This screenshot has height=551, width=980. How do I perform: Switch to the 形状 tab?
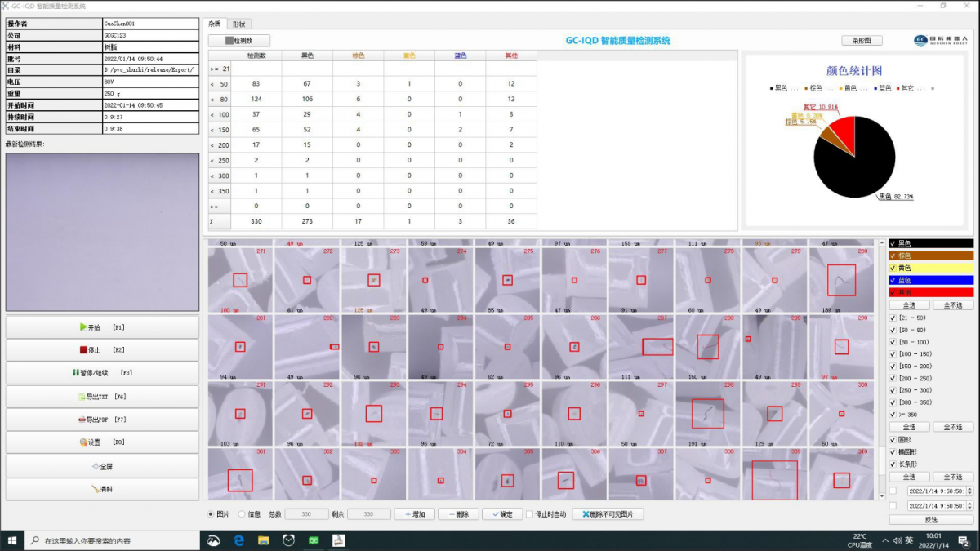(237, 24)
